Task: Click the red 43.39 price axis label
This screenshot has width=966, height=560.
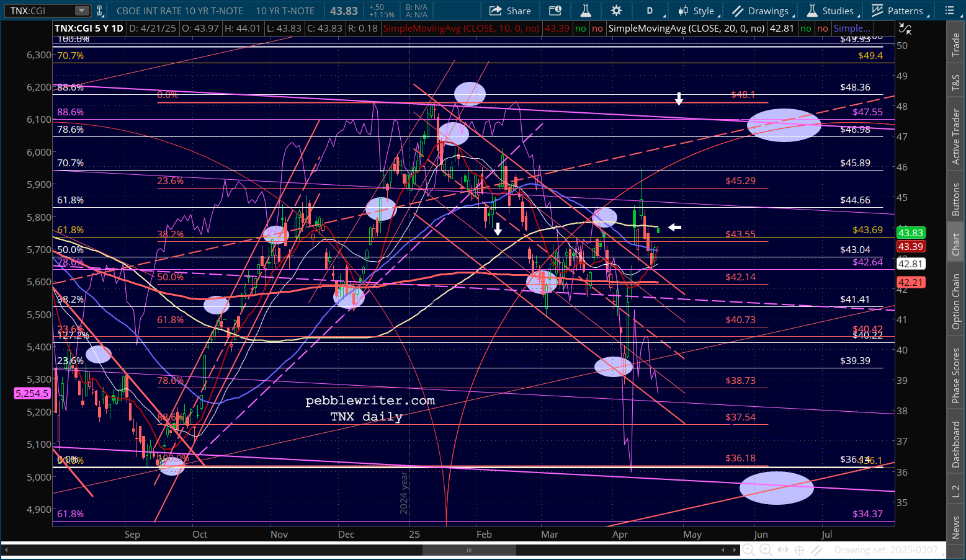Action: pos(911,246)
